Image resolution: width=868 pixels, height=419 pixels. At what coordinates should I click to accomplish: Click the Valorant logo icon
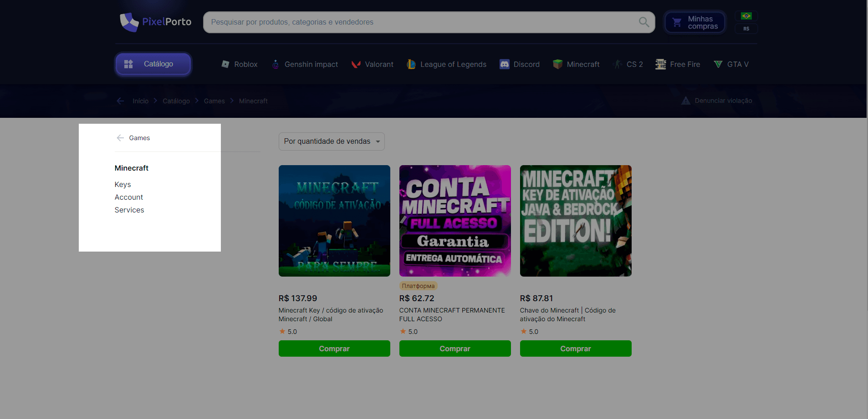point(356,64)
